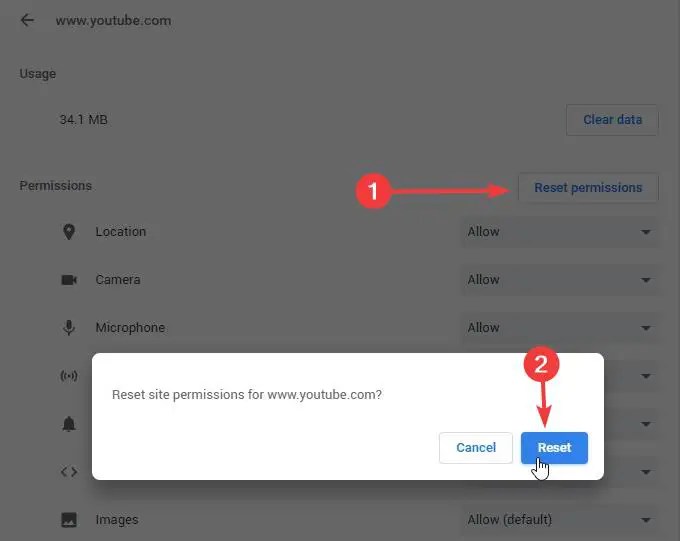The height and width of the screenshot is (541, 680).
Task: Go back using the left arrow icon
Action: [27, 20]
